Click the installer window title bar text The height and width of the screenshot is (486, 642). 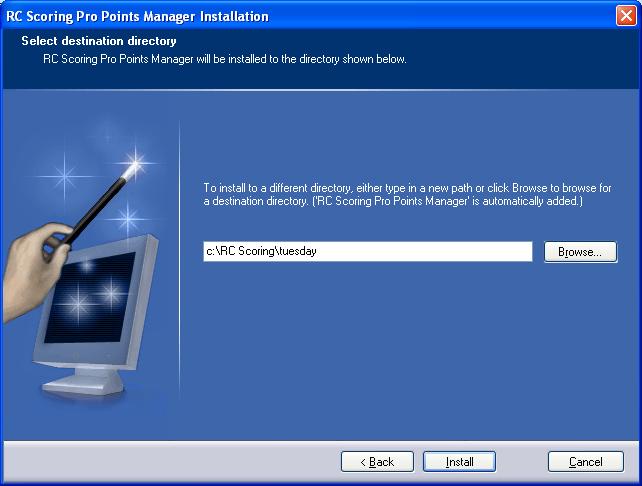(138, 16)
